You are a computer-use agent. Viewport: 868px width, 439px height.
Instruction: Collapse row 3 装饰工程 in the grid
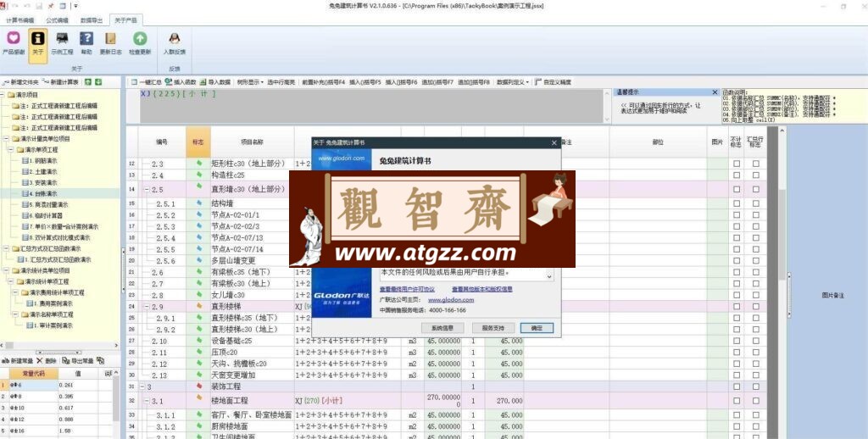[x=142, y=386]
